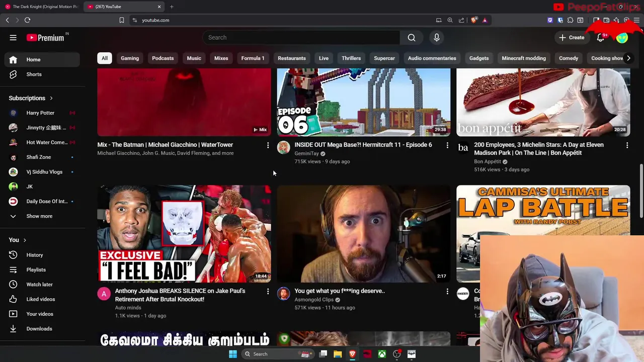Open File Explorer from the taskbar
The height and width of the screenshot is (362, 644).
tap(338, 354)
